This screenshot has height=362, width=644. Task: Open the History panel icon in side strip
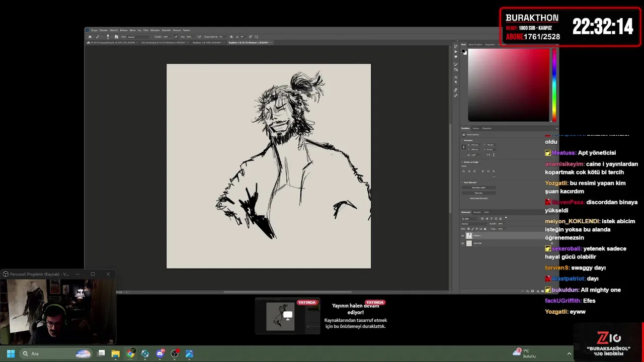coord(456,46)
